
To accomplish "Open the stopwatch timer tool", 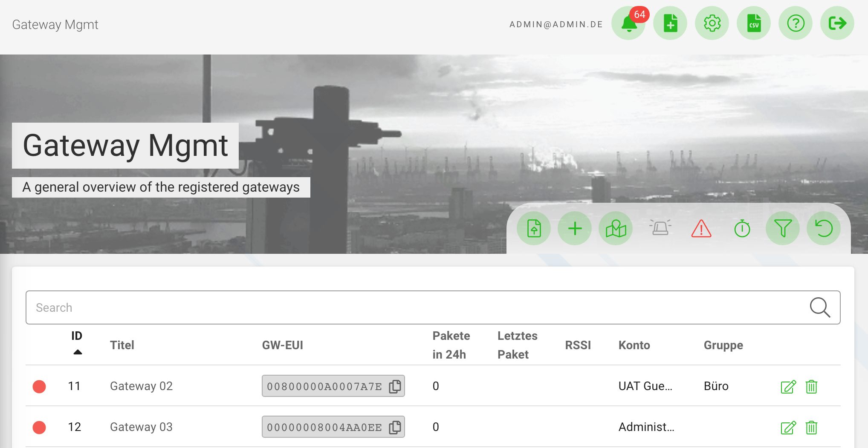I will (741, 229).
